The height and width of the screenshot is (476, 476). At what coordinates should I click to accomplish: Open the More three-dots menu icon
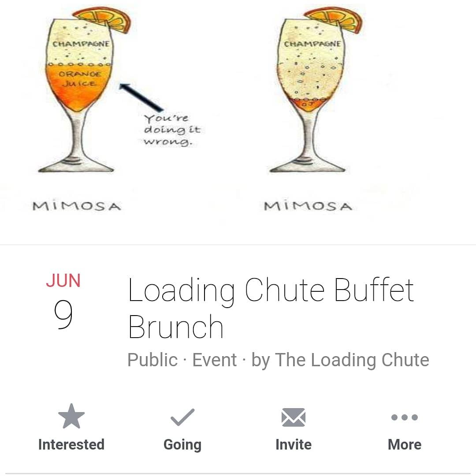tap(405, 417)
